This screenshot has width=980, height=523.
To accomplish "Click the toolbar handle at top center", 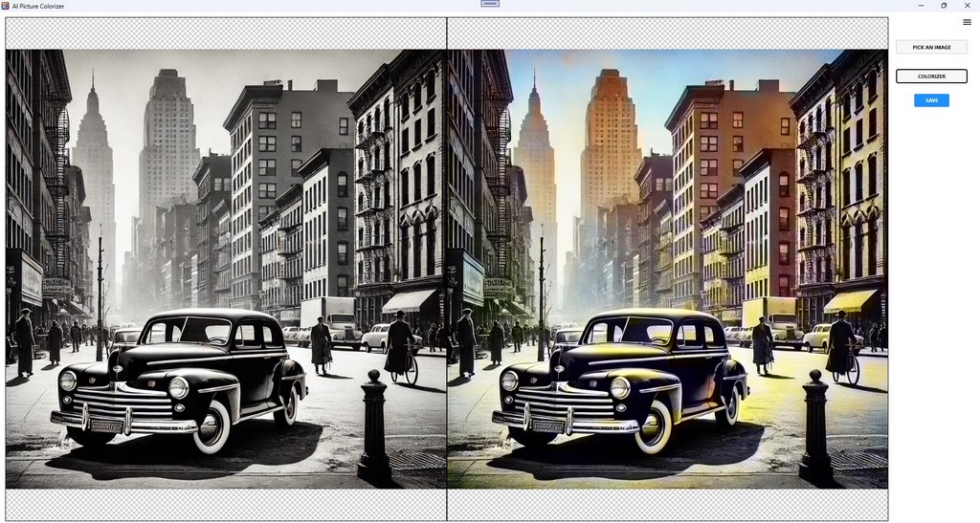I will 490,4.
